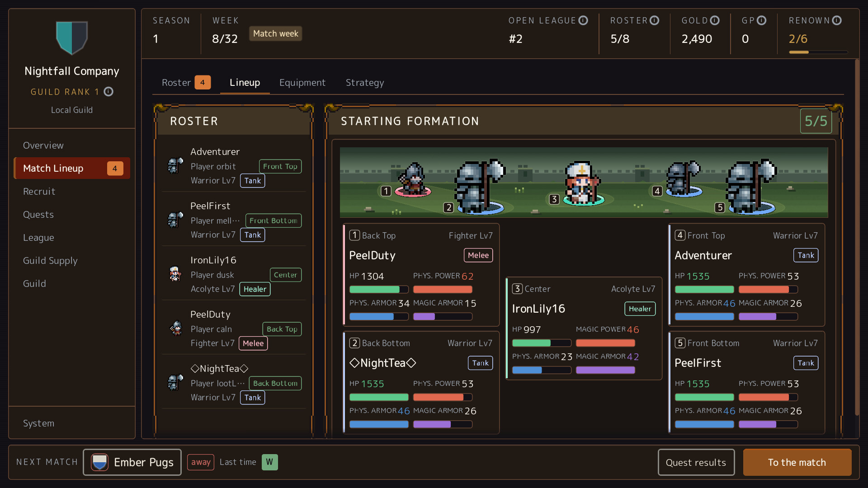The image size is (868, 488).
Task: Open the Renown info icon
Action: [x=836, y=20]
